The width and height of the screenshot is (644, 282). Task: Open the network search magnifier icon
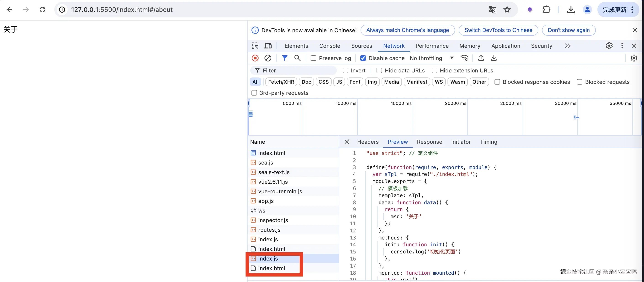[x=297, y=58]
